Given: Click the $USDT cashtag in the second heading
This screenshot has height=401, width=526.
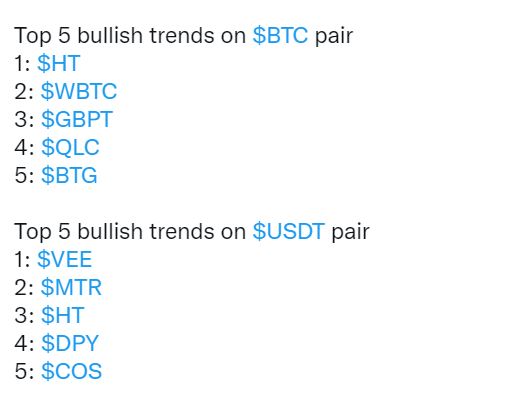Looking at the screenshot, I should tap(288, 232).
